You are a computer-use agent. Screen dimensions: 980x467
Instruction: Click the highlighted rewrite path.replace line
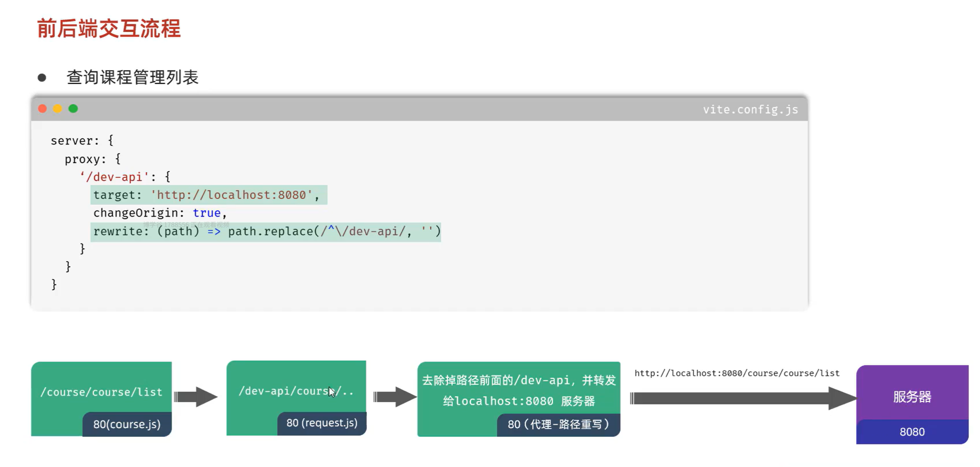tap(266, 232)
